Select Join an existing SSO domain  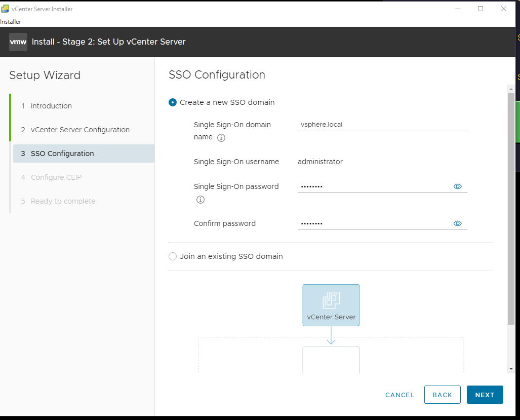click(173, 256)
